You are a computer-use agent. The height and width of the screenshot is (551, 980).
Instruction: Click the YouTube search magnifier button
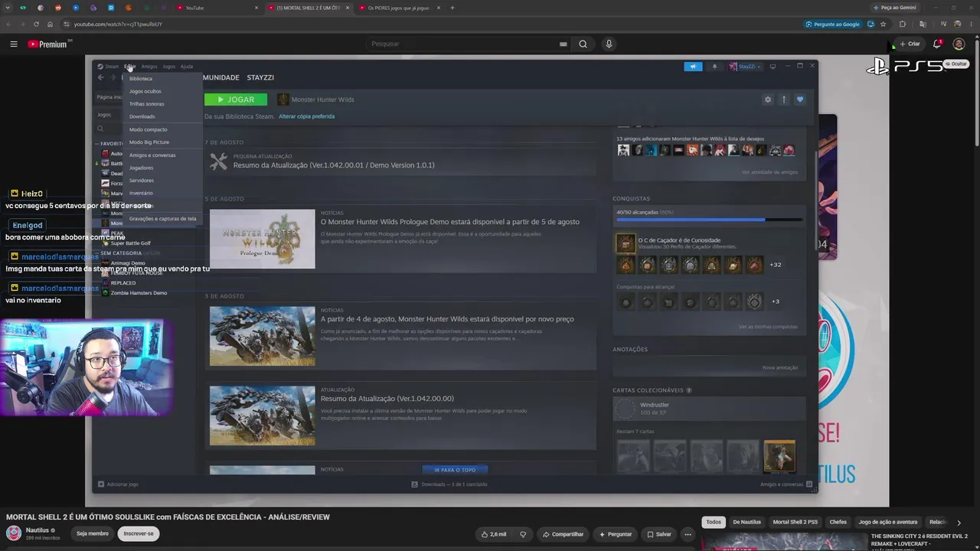[583, 44]
